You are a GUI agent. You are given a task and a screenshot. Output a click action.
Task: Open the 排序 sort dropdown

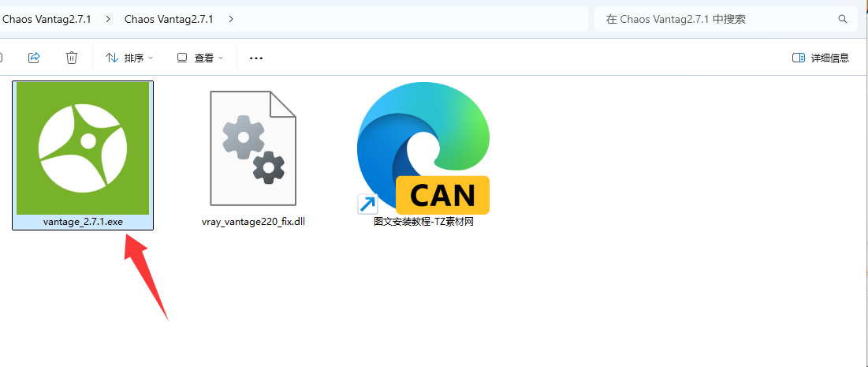click(x=129, y=58)
